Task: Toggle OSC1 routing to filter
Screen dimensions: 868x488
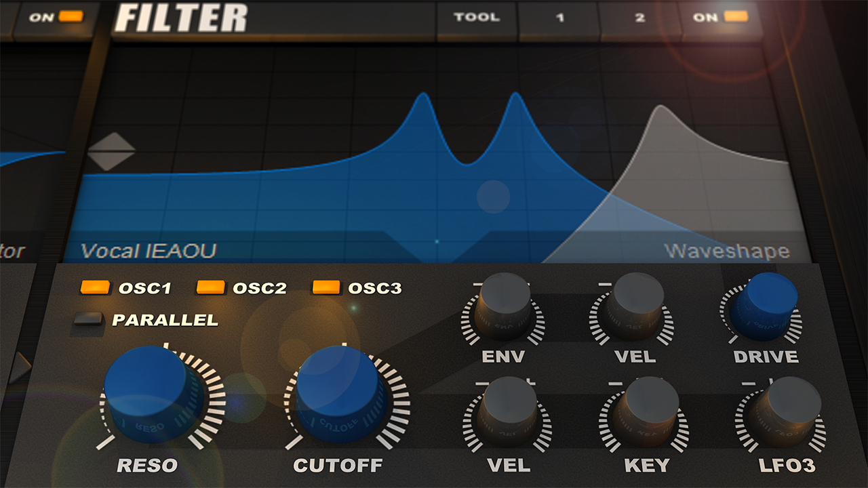Action: pos(95,287)
